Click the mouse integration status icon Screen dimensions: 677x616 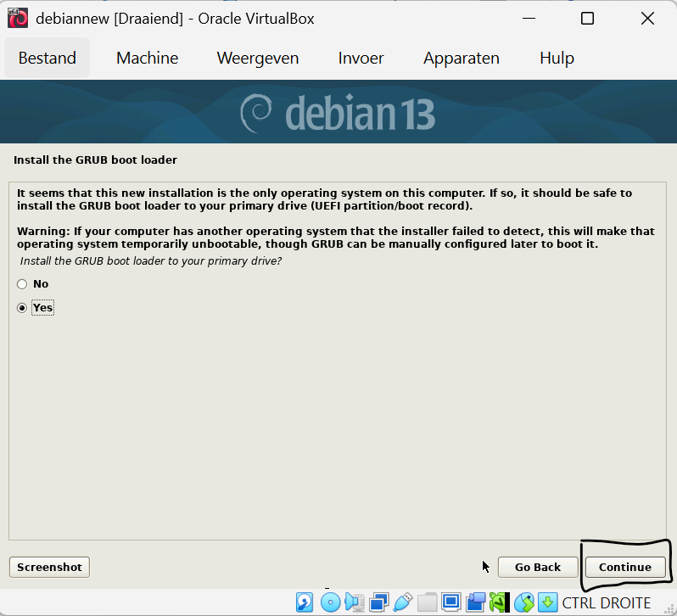click(x=524, y=602)
